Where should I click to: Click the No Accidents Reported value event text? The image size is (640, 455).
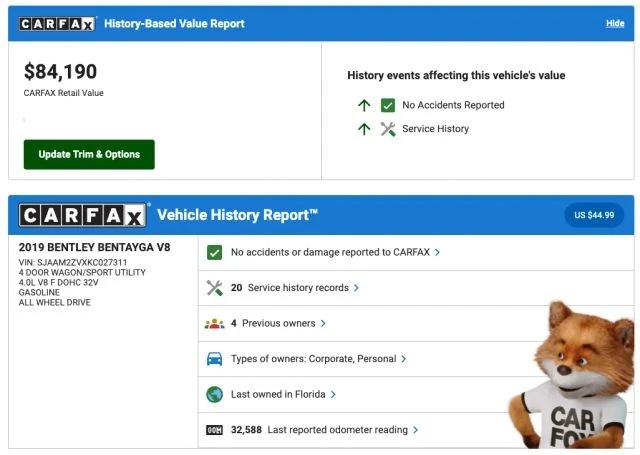tap(453, 105)
